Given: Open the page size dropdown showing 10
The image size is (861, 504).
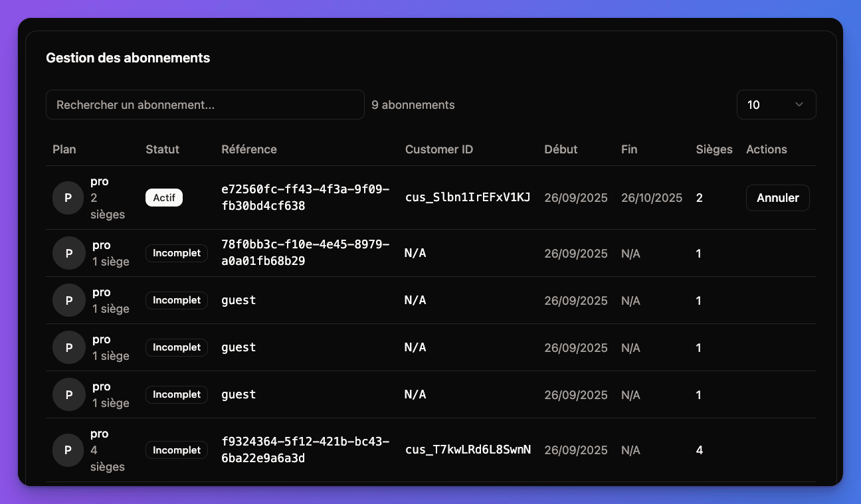Looking at the screenshot, I should pos(776,104).
